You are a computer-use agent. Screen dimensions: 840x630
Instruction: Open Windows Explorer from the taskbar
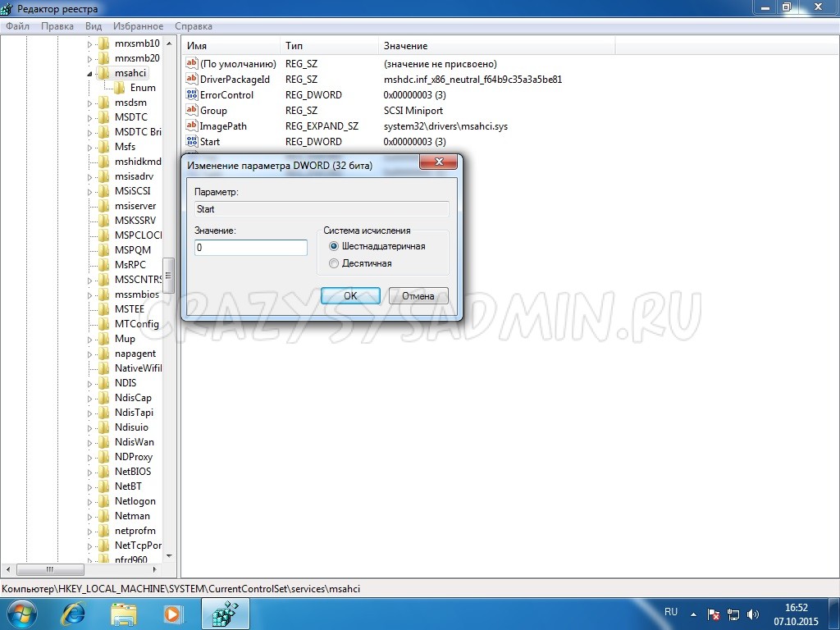pos(124,613)
